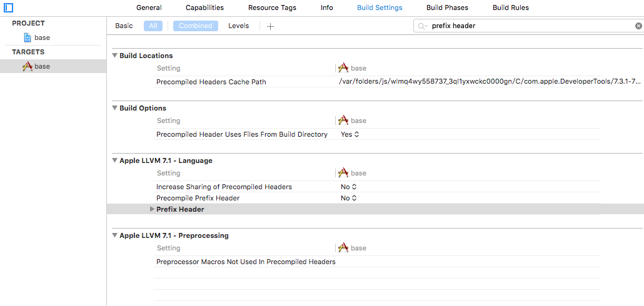Screen dimensions: 644x306
Task: Switch to the Resource Tags tab
Action: tap(272, 7)
